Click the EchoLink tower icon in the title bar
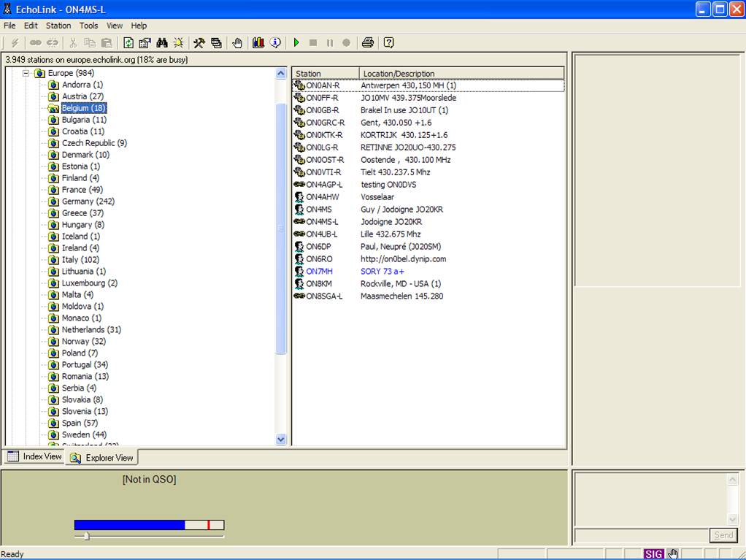This screenshot has height=560, width=746. coord(7,9)
